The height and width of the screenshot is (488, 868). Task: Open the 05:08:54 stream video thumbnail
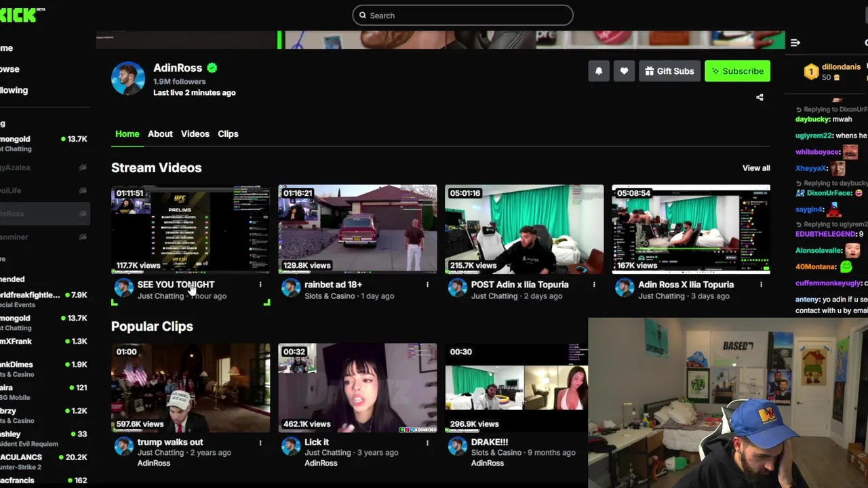pos(691,229)
